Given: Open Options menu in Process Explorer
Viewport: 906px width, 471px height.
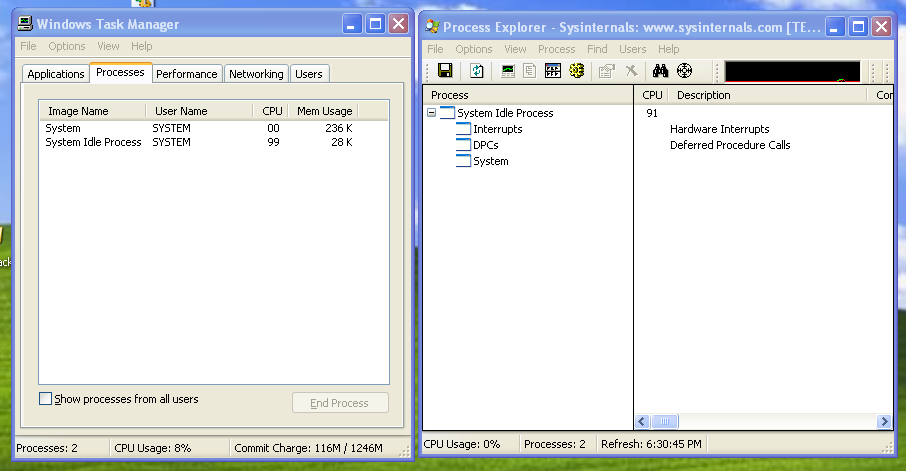Looking at the screenshot, I should tap(474, 49).
